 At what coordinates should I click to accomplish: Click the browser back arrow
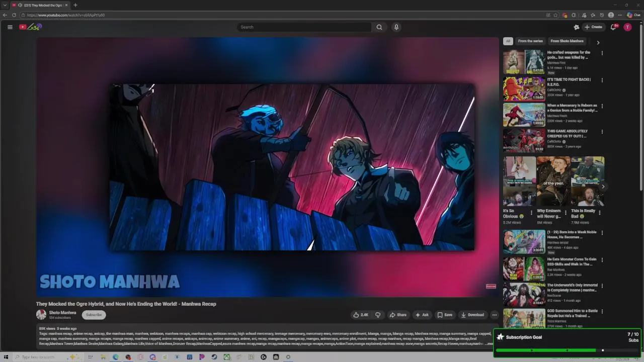tap(5, 15)
